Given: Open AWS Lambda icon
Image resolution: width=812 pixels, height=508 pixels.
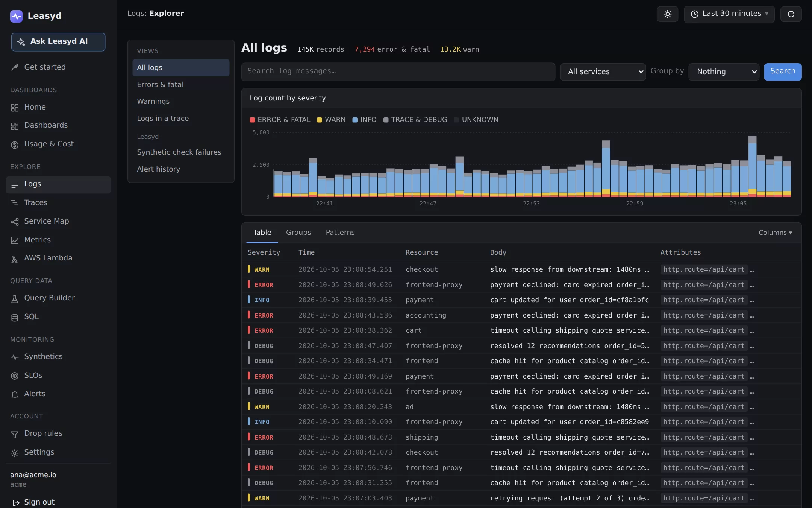Looking at the screenshot, I should pos(15,259).
